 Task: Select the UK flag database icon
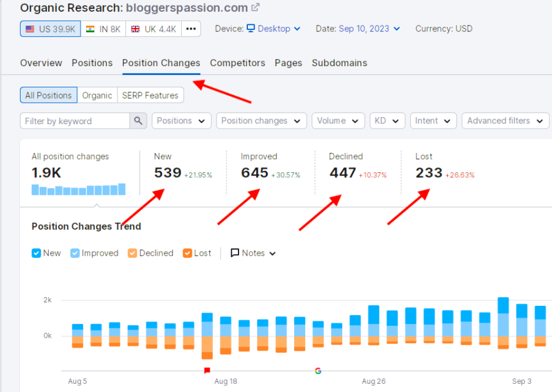pyautogui.click(x=135, y=29)
